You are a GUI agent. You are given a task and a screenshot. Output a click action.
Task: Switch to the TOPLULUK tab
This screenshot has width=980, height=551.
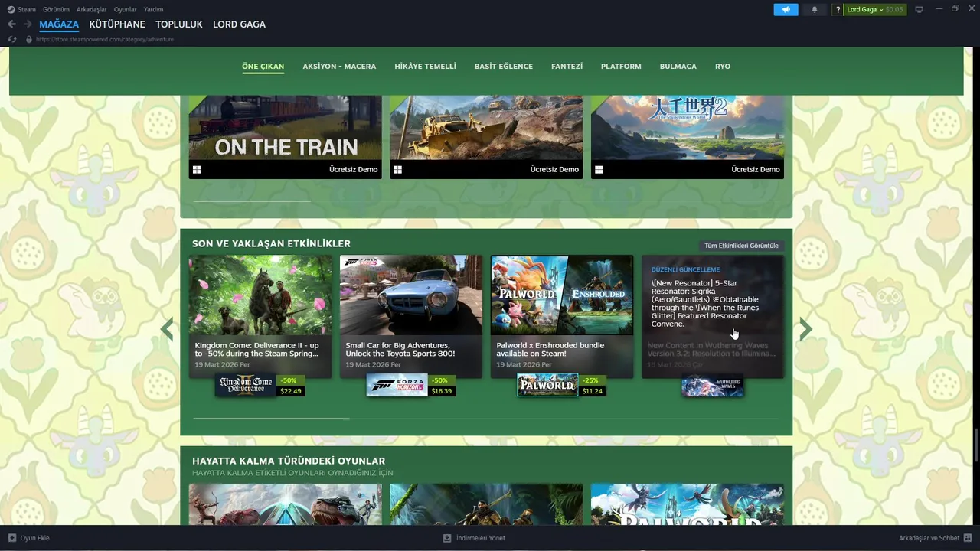click(x=179, y=24)
